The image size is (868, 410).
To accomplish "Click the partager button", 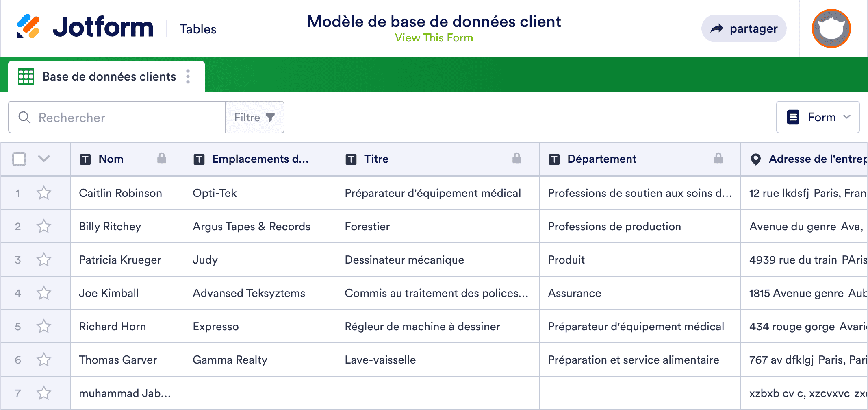I will pyautogui.click(x=744, y=28).
